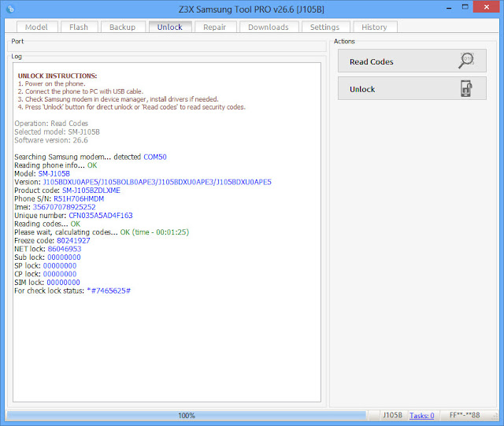Image resolution: width=504 pixels, height=426 pixels.
Task: Click the FF**-**88 status bar entry
Action: (465, 415)
